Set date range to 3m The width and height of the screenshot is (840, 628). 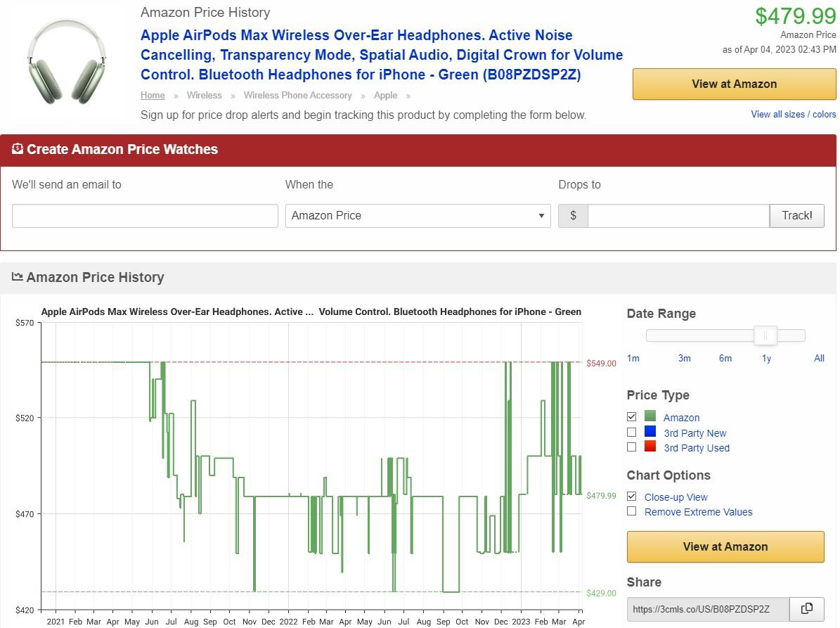pos(685,358)
